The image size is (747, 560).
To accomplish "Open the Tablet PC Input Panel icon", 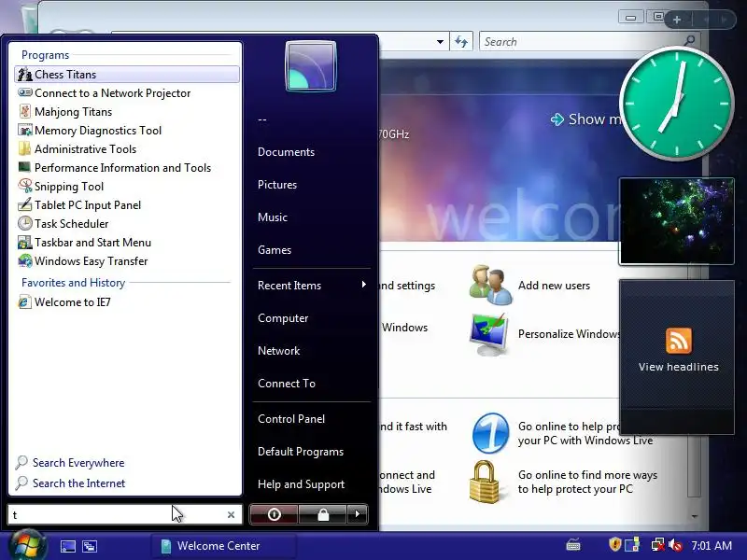I will 25,204.
